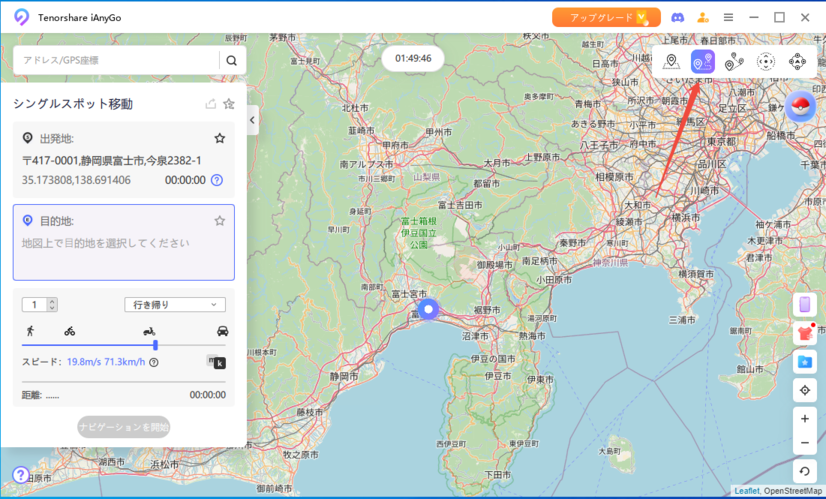Click the address/GPS coordinate search field
The image size is (826, 499).
coord(115,60)
